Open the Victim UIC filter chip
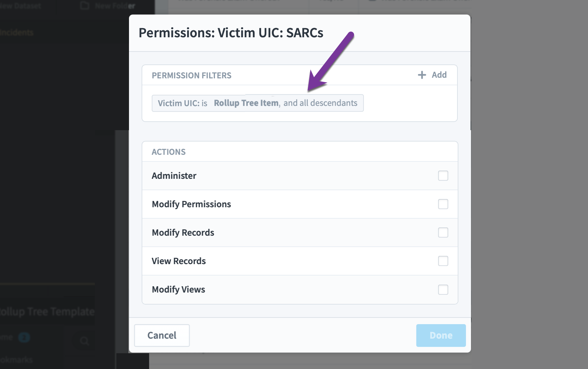 tap(258, 103)
